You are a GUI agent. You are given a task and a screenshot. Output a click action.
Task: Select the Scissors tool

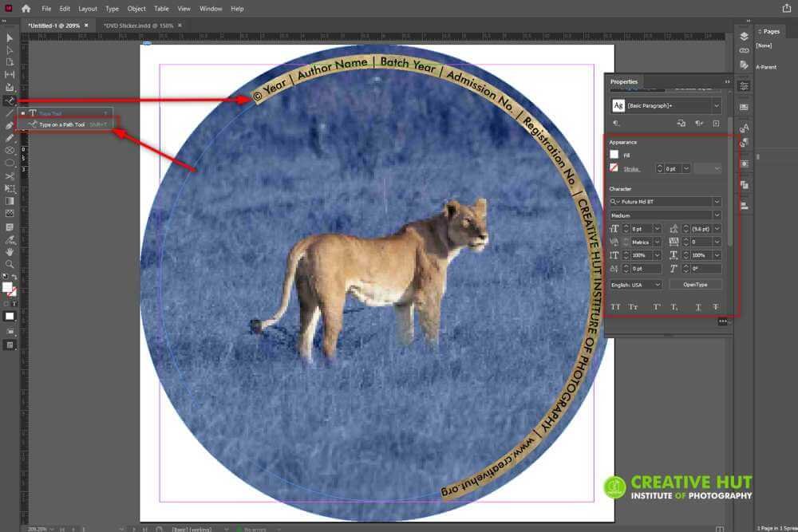(9, 176)
